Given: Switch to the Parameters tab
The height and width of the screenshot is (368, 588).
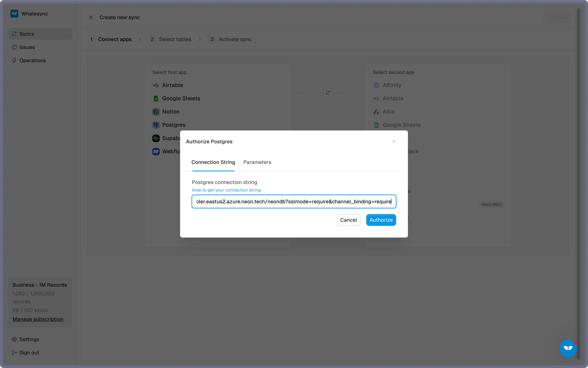Looking at the screenshot, I should click(x=257, y=162).
